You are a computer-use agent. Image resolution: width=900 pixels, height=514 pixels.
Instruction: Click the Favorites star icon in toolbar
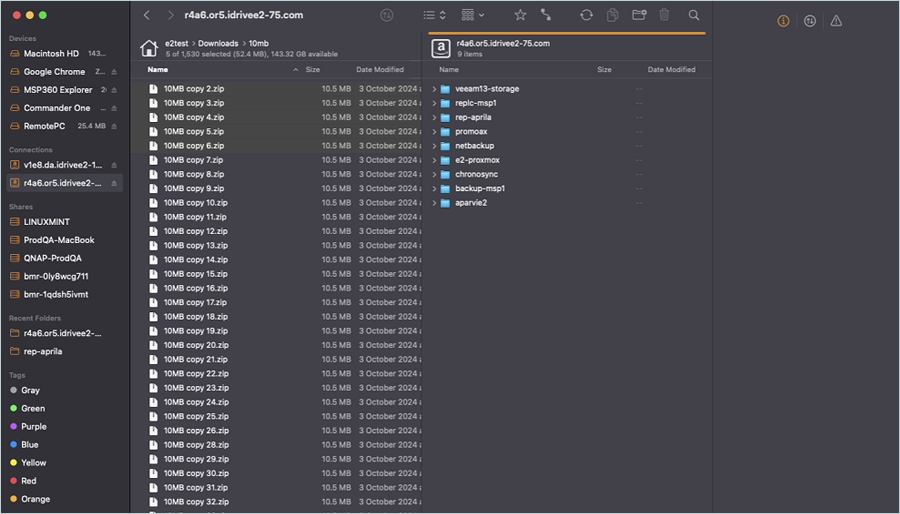(520, 16)
